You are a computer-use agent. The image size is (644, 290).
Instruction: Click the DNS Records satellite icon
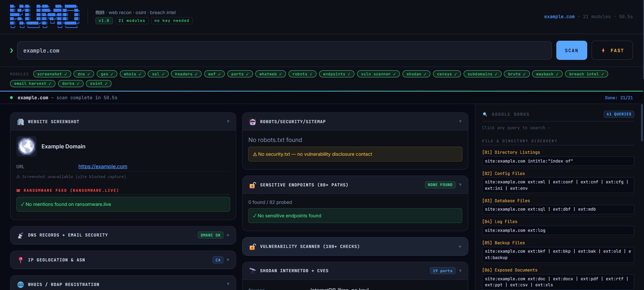pos(20,235)
